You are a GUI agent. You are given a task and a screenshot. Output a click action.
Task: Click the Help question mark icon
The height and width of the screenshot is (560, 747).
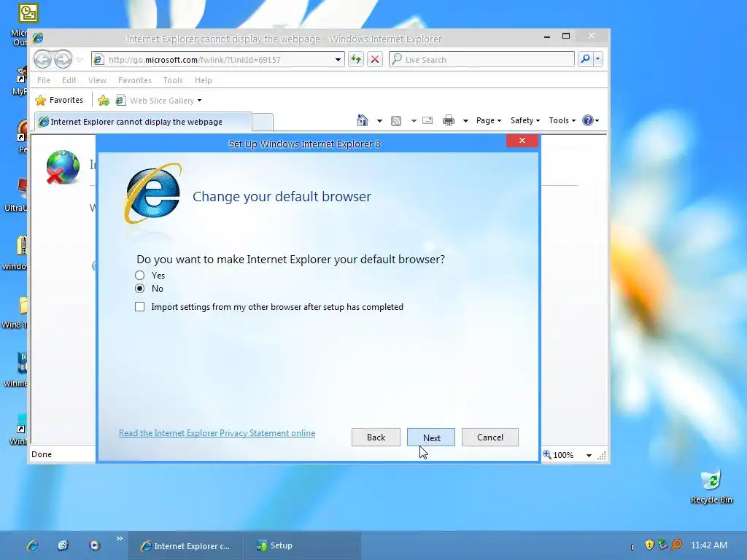click(588, 120)
